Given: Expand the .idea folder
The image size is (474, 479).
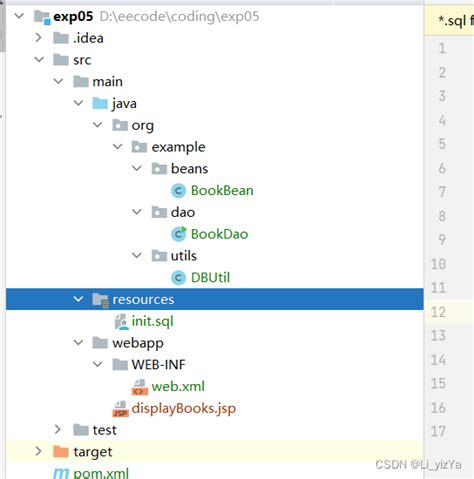Looking at the screenshot, I should [x=38, y=38].
